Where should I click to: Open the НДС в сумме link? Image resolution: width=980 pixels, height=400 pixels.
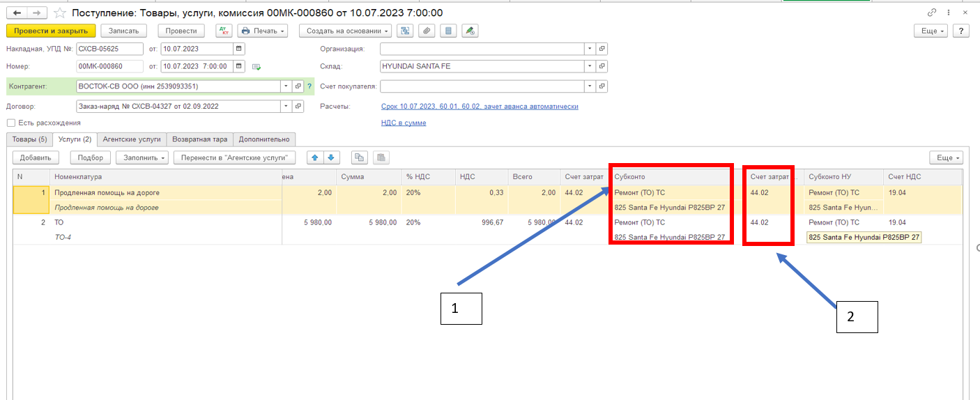[404, 123]
